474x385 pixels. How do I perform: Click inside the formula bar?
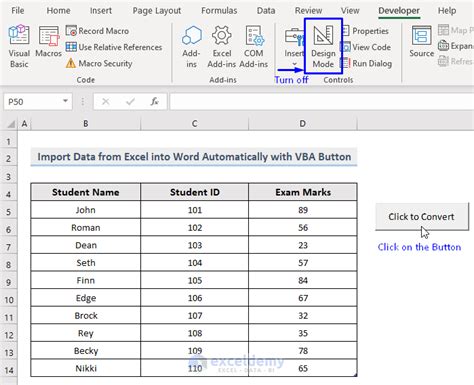pyautogui.click(x=321, y=101)
